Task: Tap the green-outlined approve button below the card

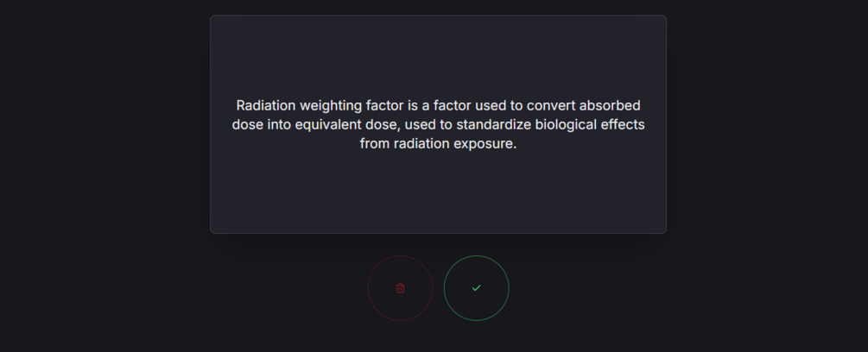Action: (477, 288)
